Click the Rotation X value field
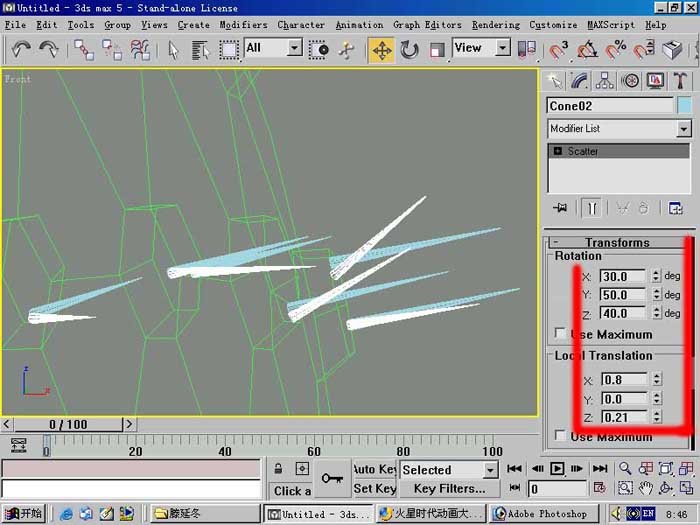The image size is (700, 525). [x=622, y=276]
